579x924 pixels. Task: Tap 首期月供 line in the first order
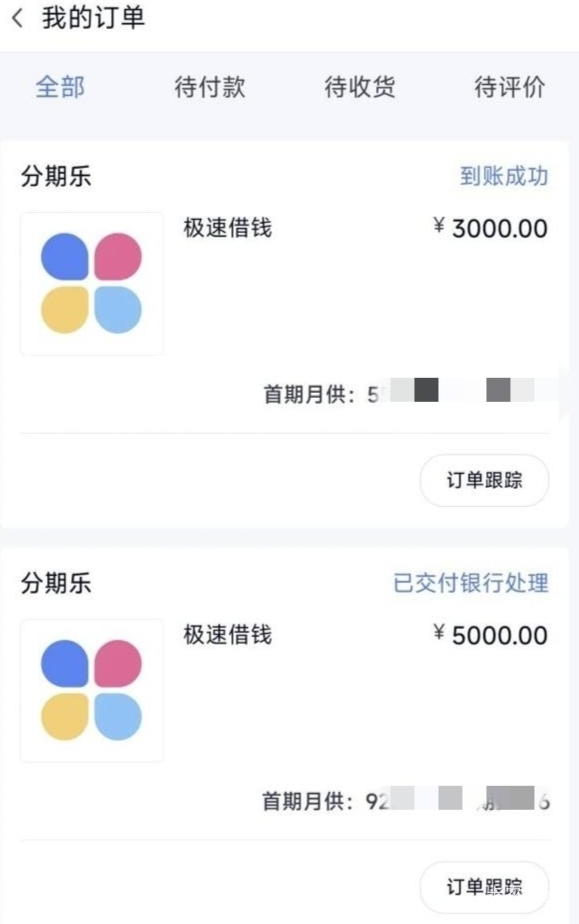tap(406, 394)
